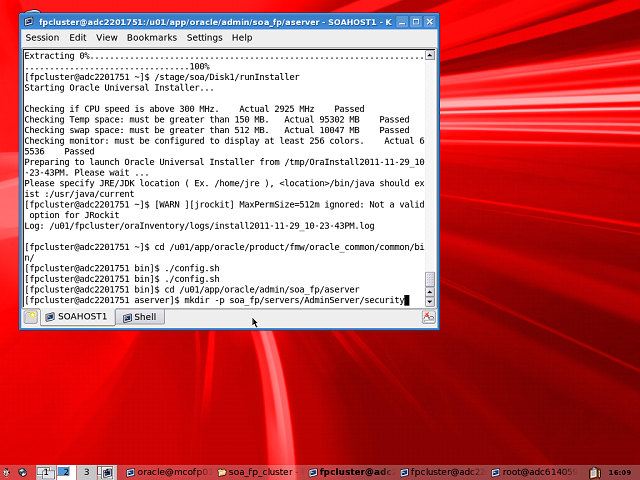Switch to the Shell tab
The height and width of the screenshot is (480, 640).
click(139, 317)
